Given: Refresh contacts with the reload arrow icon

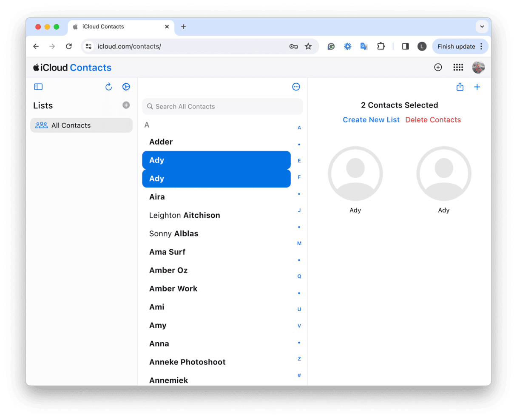Looking at the screenshot, I should coord(109,86).
